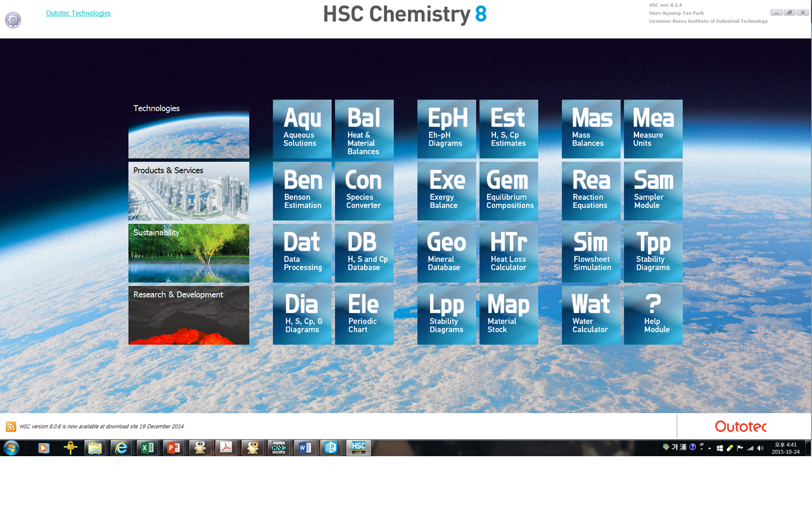Image resolution: width=812 pixels, height=517 pixels.
Task: Click the 'HSC version 8.0.6 is now available' news text
Action: tap(102, 426)
